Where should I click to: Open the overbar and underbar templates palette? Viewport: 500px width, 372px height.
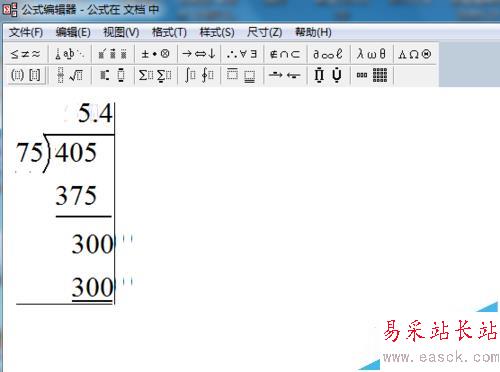242,75
